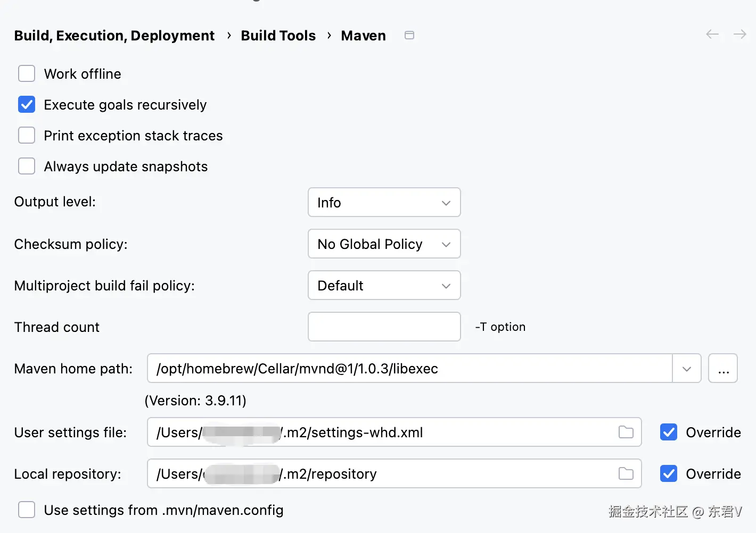Open the Checksum policy dropdown
This screenshot has width=756, height=533.
click(x=384, y=244)
